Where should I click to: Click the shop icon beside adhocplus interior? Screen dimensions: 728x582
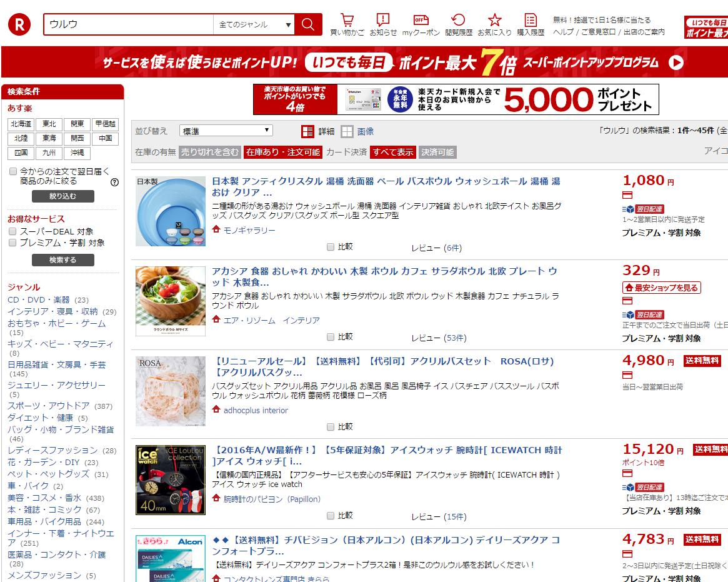[x=216, y=409]
